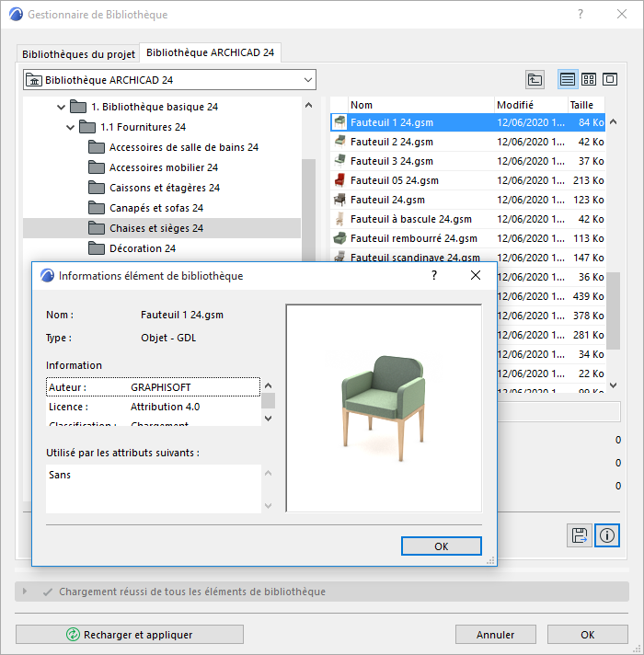Click OK in Library Manager
The height and width of the screenshot is (655, 644).
(x=587, y=635)
